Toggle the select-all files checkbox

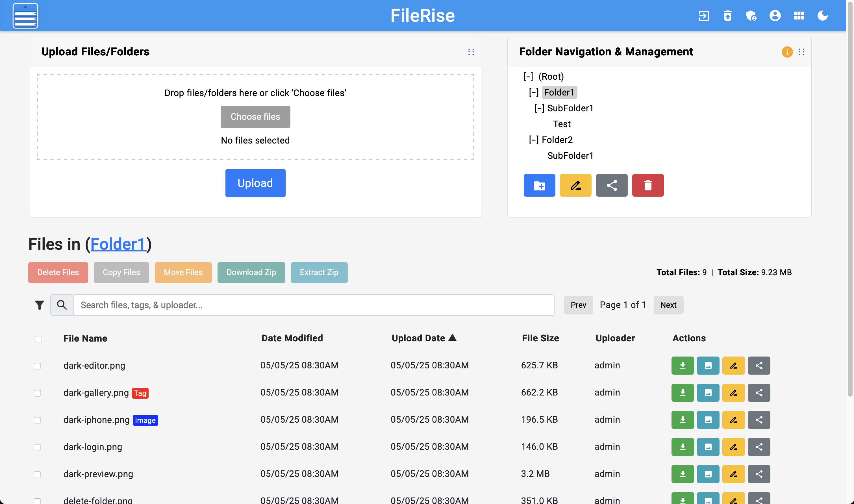pyautogui.click(x=38, y=339)
